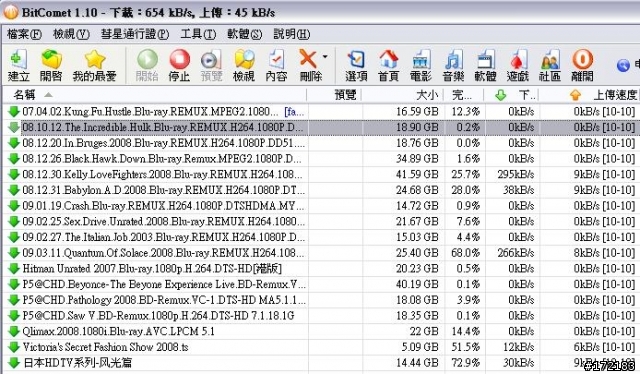Click the red 停止 (Stop) icon
Viewport: 640px width, 374px height.
coord(180,65)
